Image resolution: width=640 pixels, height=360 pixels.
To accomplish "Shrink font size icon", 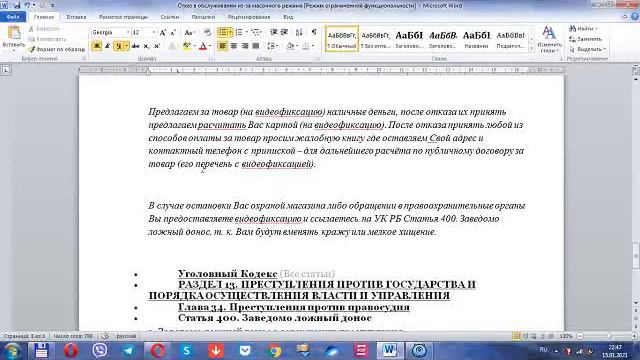I will click(173, 32).
